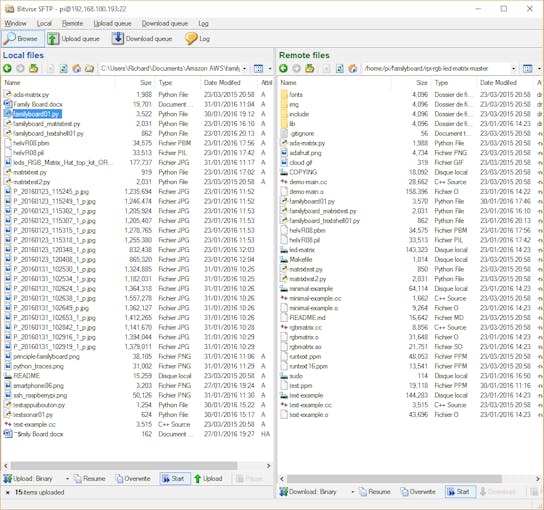Expand the remote path history dropdown
Viewport: 544px width, 510px height.
(513, 68)
